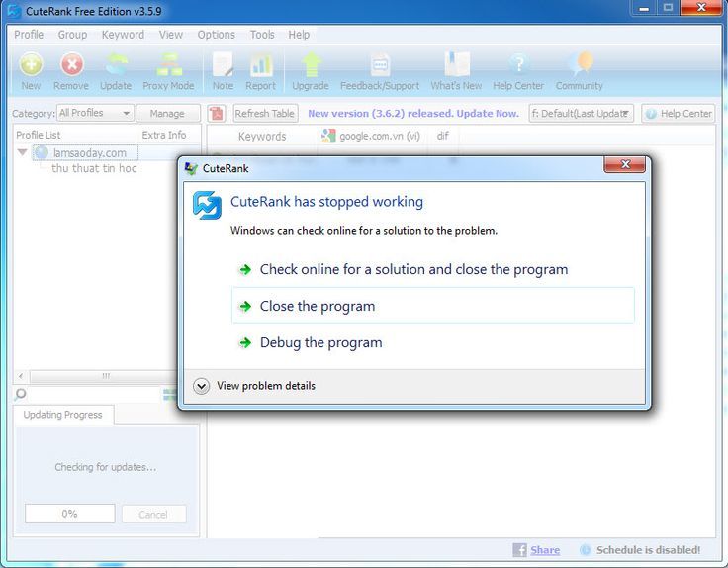Open the Keyword menu
The height and width of the screenshot is (568, 728).
[x=123, y=35]
